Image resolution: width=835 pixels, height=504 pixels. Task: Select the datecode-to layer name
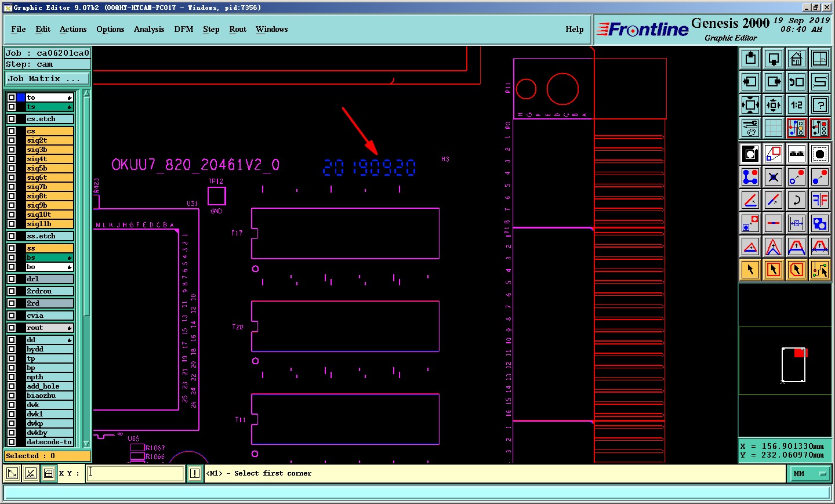coord(50,442)
